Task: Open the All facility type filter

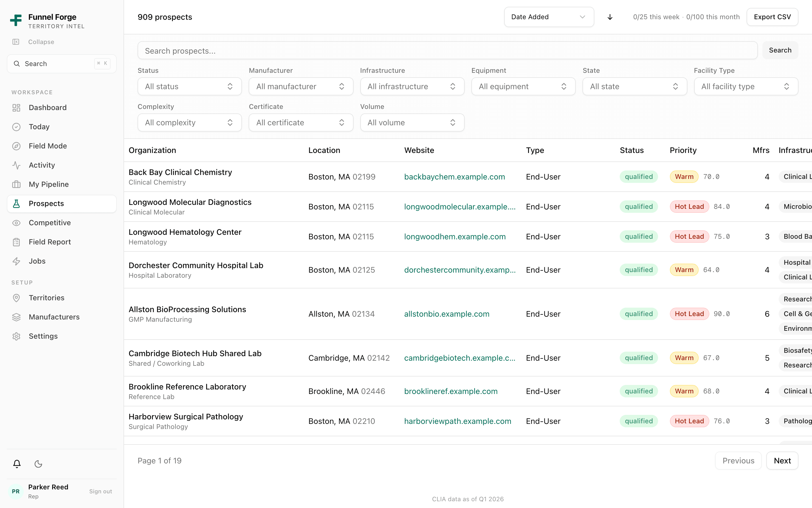Action: pos(746,86)
